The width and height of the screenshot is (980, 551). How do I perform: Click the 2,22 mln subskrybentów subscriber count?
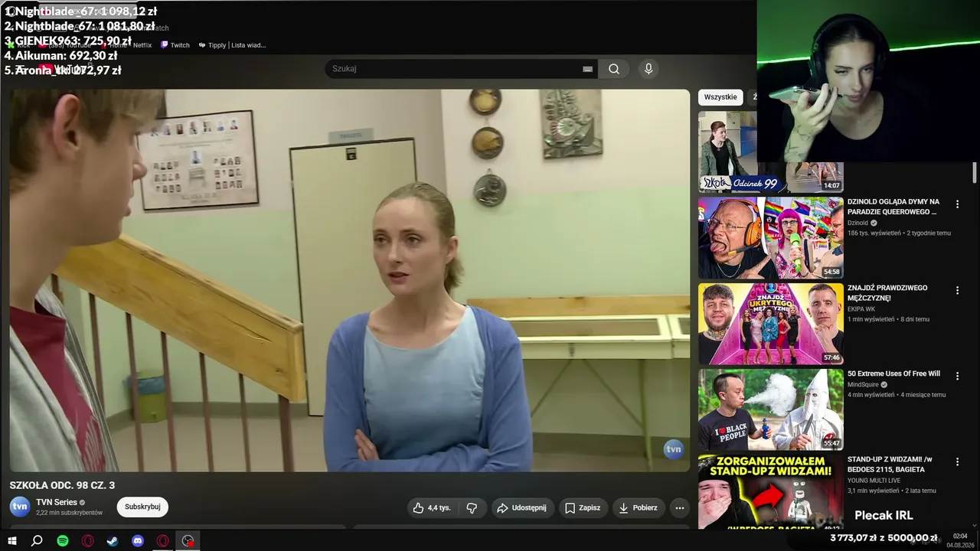69,513
